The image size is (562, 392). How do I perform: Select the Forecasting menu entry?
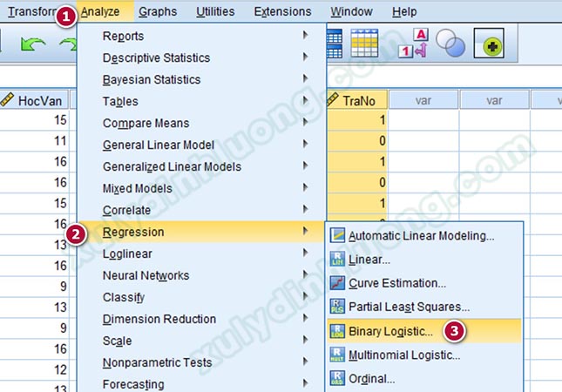(x=201, y=384)
